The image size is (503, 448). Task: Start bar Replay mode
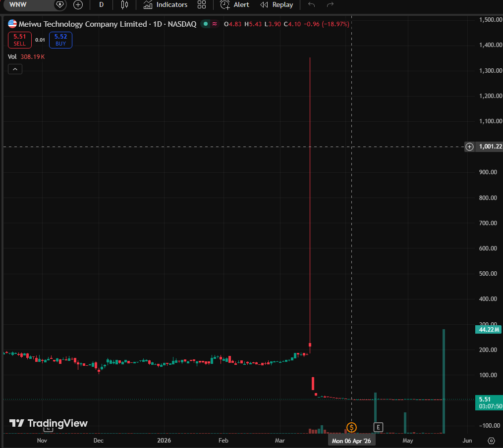277,5
